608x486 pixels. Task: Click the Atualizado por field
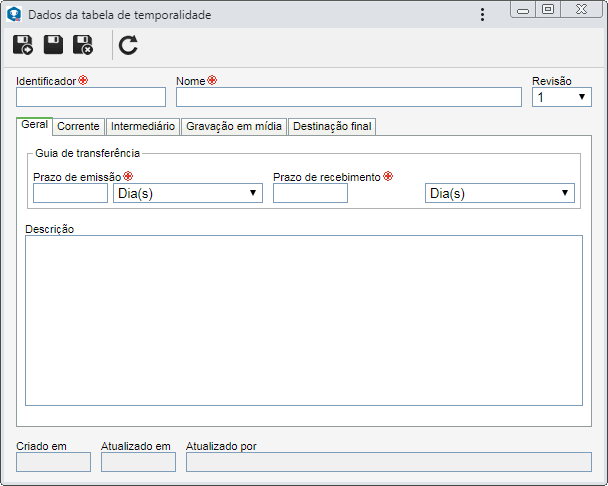coord(389,462)
